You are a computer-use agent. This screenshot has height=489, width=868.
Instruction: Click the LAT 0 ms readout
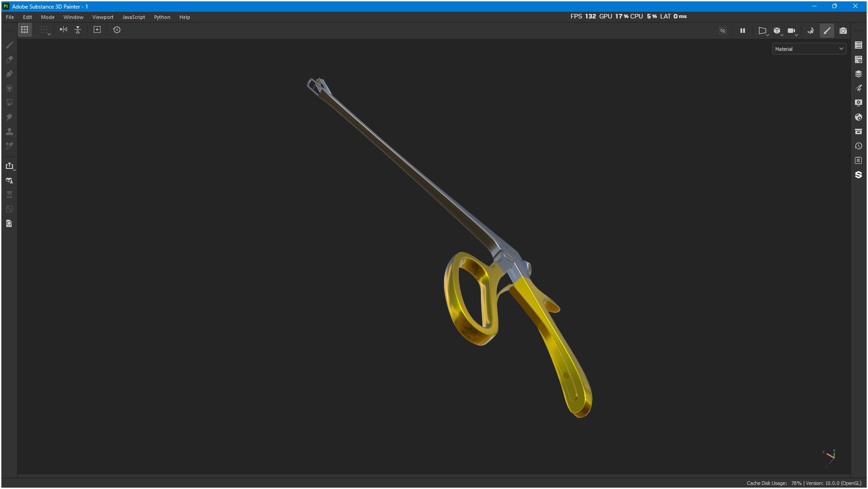coord(674,16)
